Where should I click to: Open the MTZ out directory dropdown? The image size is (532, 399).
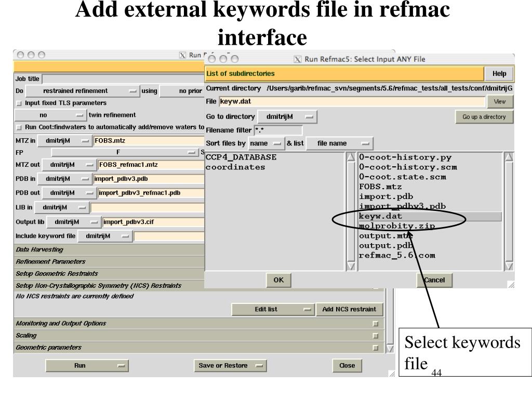69,165
